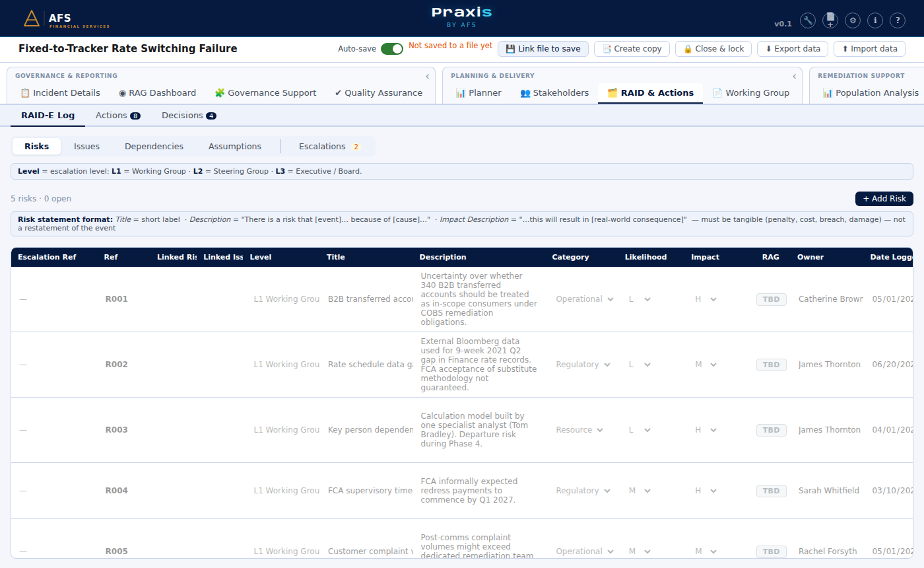Switch to the Decisions sub-tab
This screenshot has width=924, height=568.
[x=189, y=116]
